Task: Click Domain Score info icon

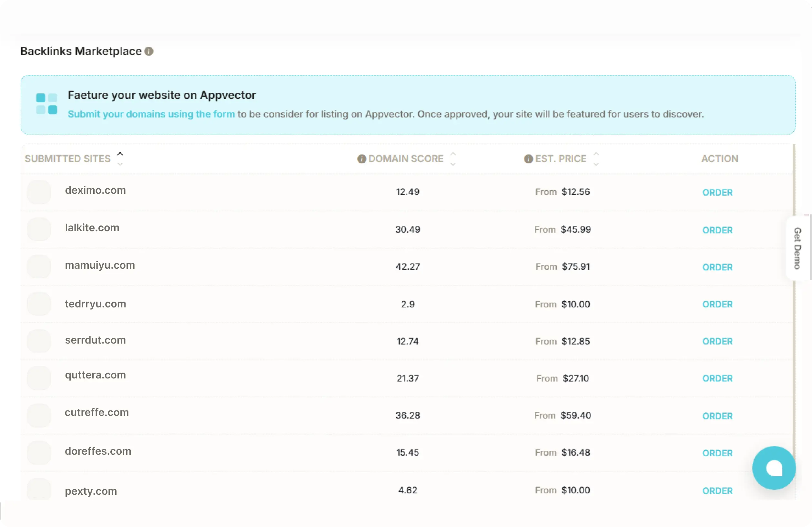Action: [x=362, y=159]
